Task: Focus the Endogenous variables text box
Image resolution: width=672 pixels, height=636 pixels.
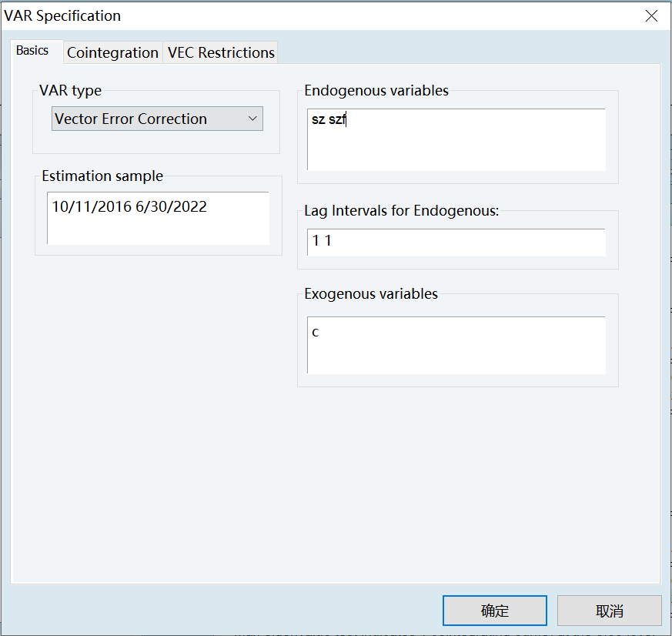Action: (x=456, y=139)
